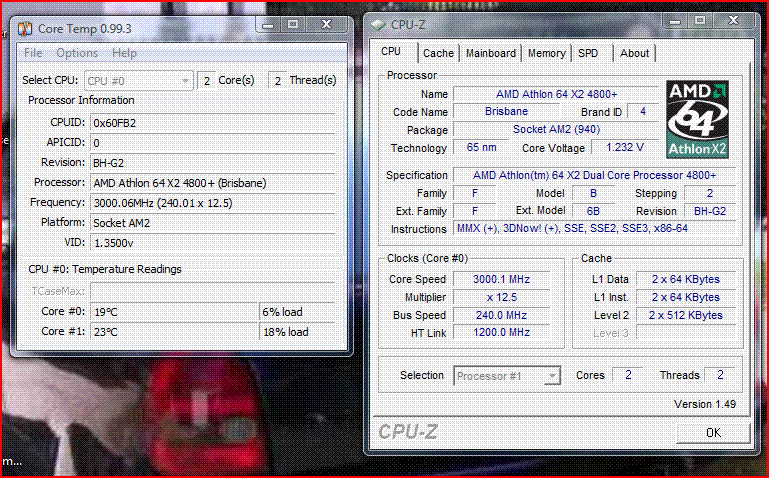The image size is (769, 478).
Task: Click the Brand ID value 4
Action: [643, 112]
